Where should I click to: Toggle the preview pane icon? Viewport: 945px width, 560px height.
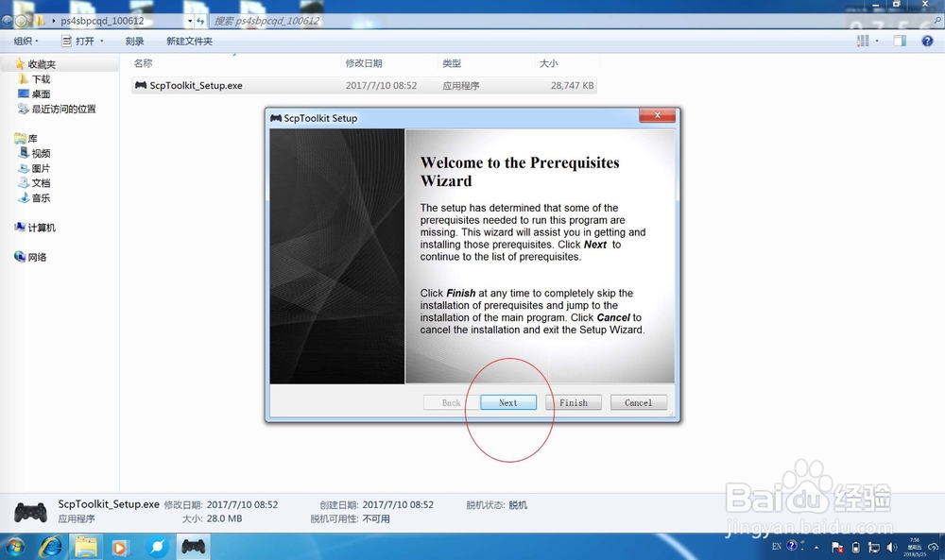900,41
